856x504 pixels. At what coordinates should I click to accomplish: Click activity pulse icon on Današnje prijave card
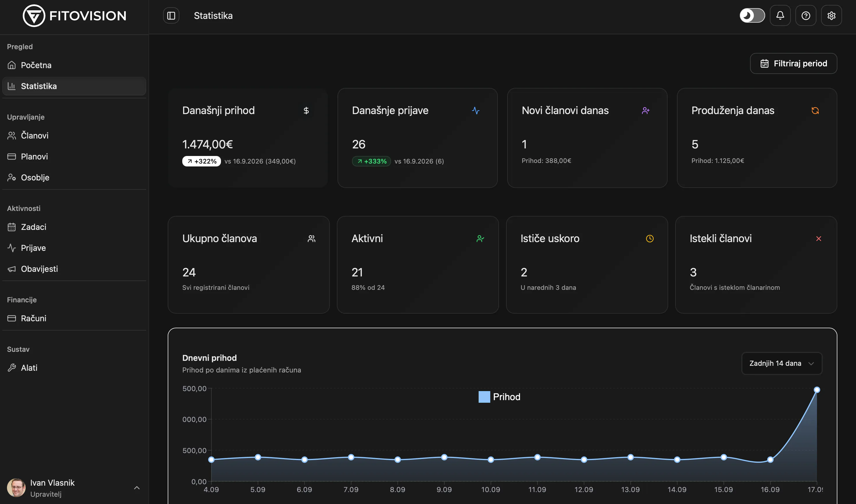pyautogui.click(x=476, y=111)
